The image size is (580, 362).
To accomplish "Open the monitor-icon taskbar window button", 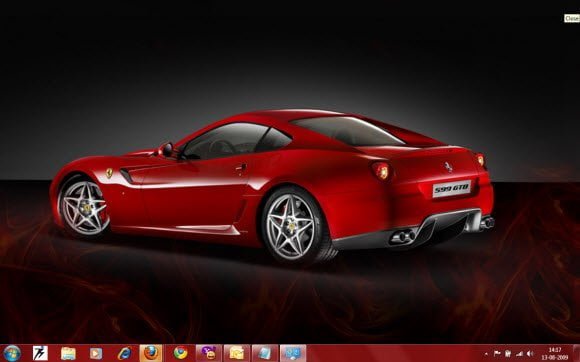I will click(293, 353).
